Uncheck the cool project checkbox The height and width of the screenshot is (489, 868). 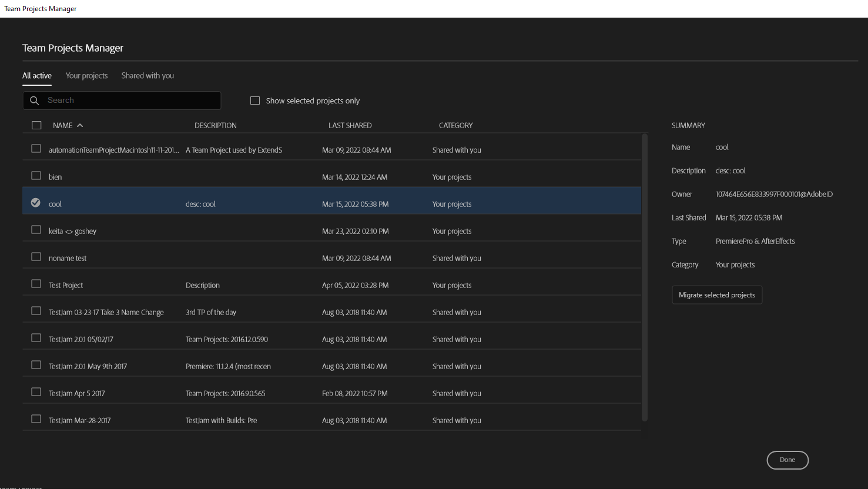pyautogui.click(x=35, y=202)
